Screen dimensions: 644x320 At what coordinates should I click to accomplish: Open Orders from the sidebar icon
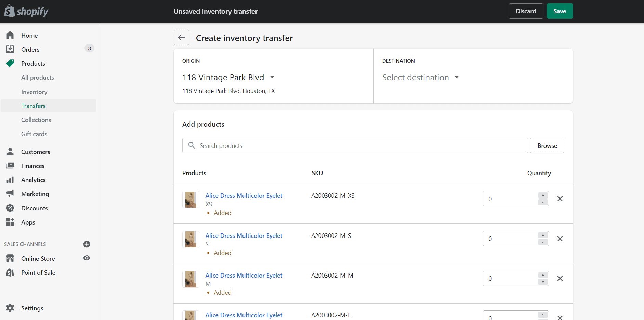pos(10,49)
